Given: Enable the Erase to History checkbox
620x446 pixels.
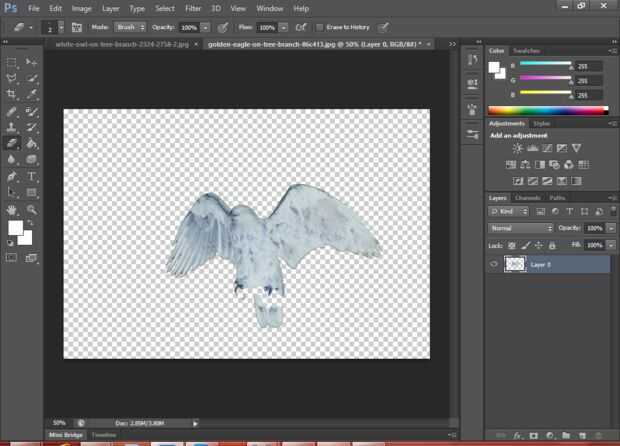Looking at the screenshot, I should 319,27.
